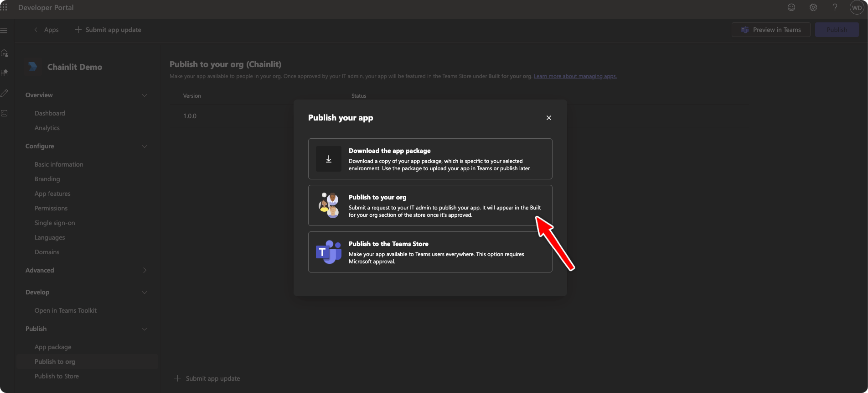Click Apps breadcrumb link
The image size is (868, 393).
(x=52, y=30)
